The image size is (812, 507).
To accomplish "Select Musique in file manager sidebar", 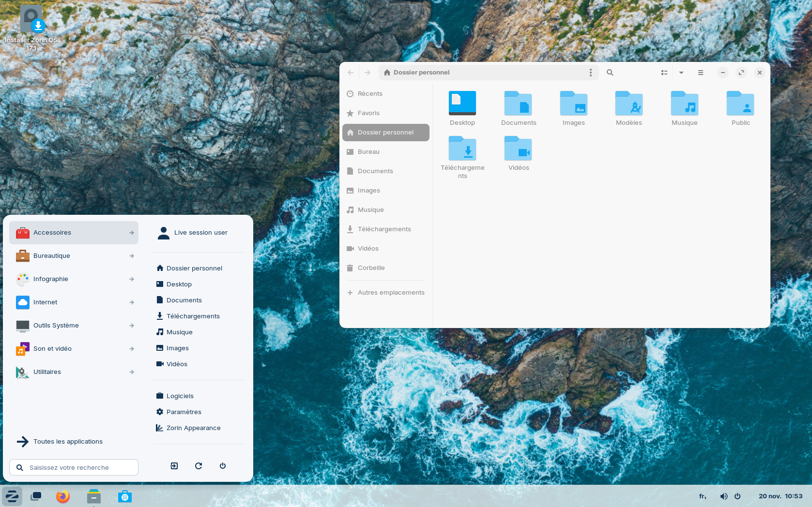I will pos(386,210).
